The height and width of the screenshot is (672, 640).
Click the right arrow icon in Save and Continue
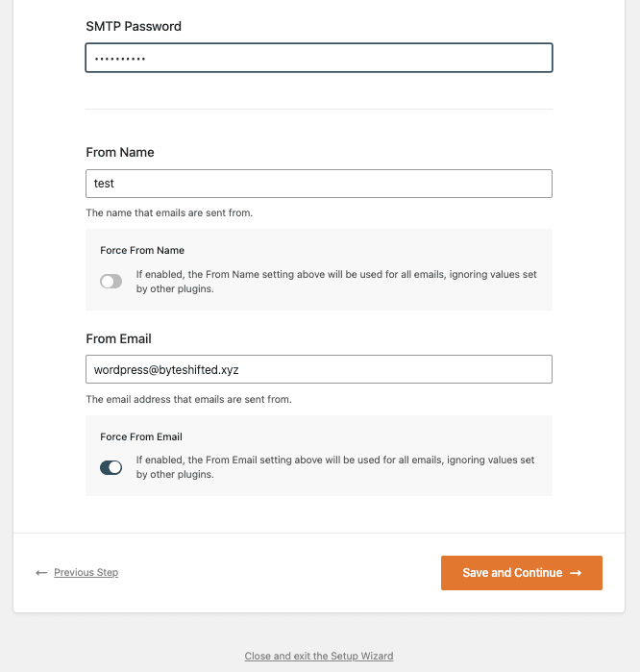pos(576,573)
